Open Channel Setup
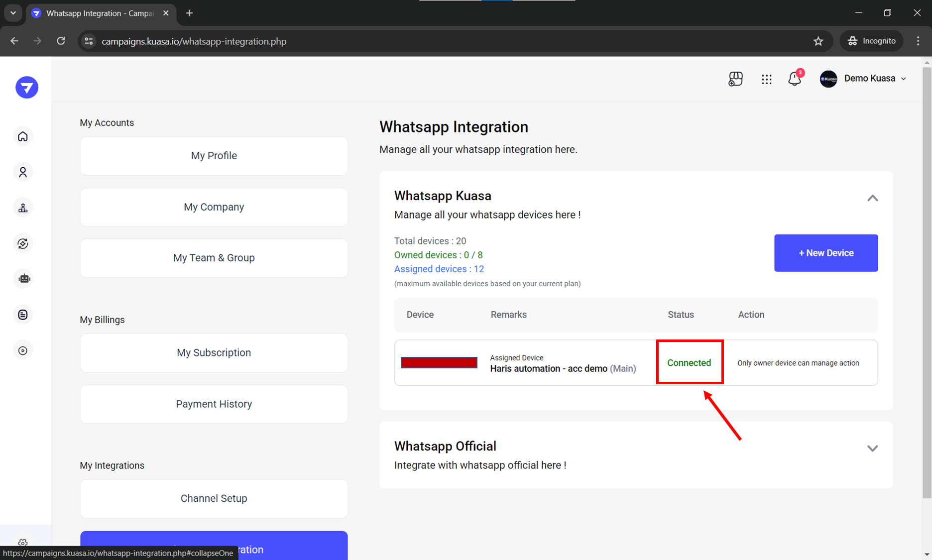The height and width of the screenshot is (560, 932). point(214,499)
